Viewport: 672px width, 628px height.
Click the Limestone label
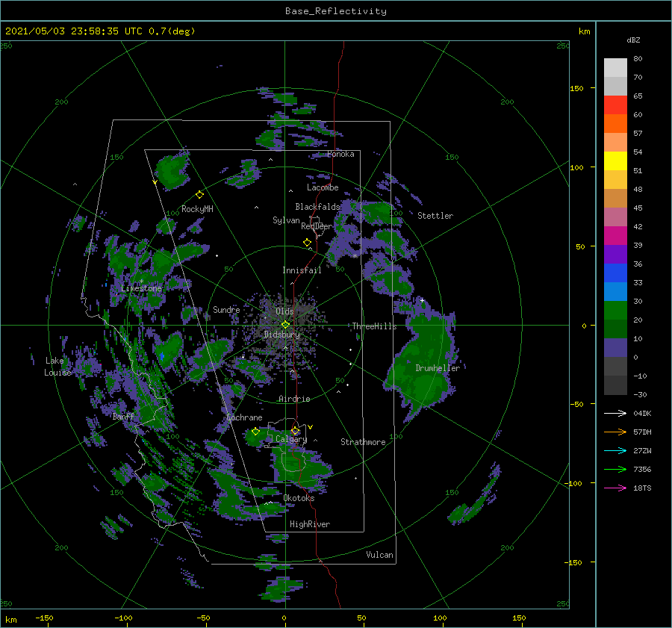click(141, 288)
